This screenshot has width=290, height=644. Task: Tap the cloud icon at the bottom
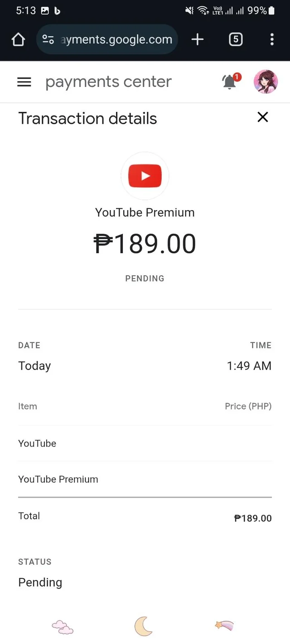[63, 627]
